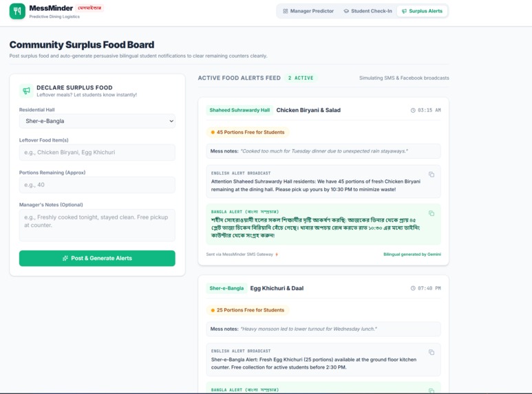The height and width of the screenshot is (394, 532).
Task: Click the lightning icon after SMS Gateway text
Action: (277, 254)
